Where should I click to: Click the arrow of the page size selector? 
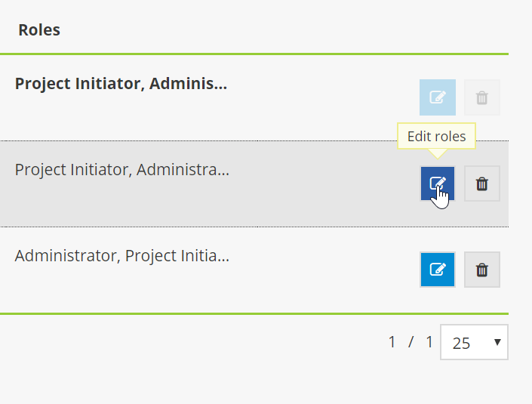click(497, 343)
